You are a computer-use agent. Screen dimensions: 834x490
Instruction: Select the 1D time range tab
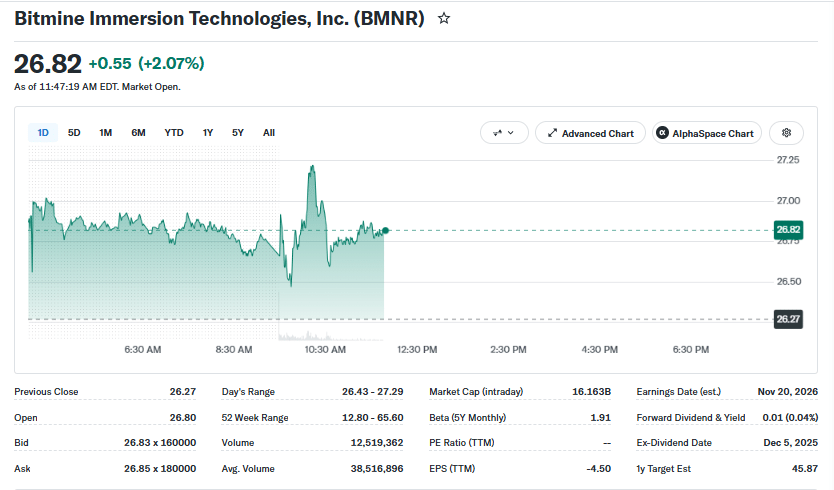[43, 132]
